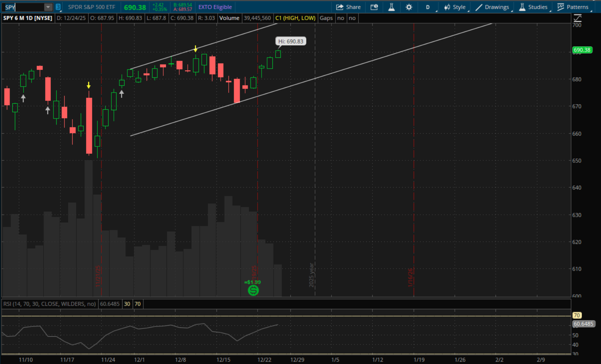
Task: Open the Style menu
Action: tap(455, 7)
